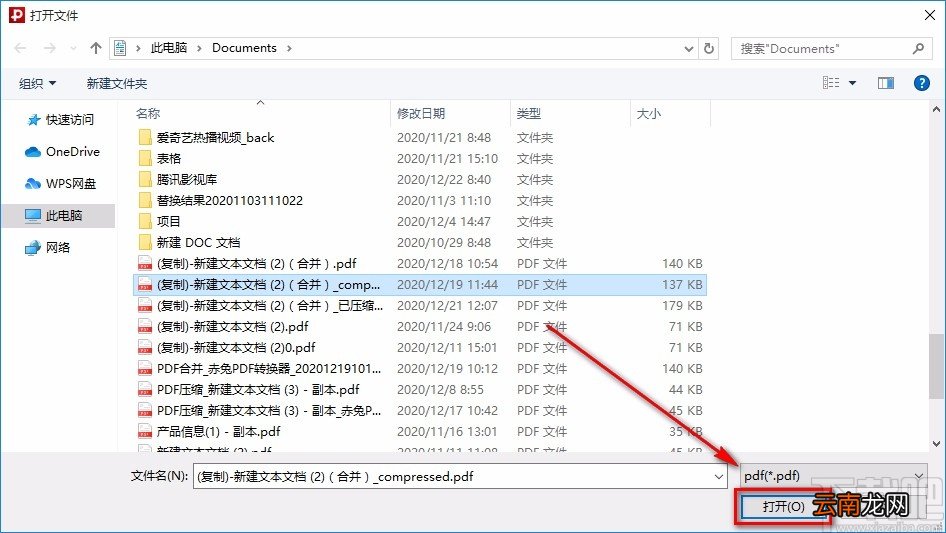Click the 打开(O) button
Screen dimensions: 946x533
point(783,507)
